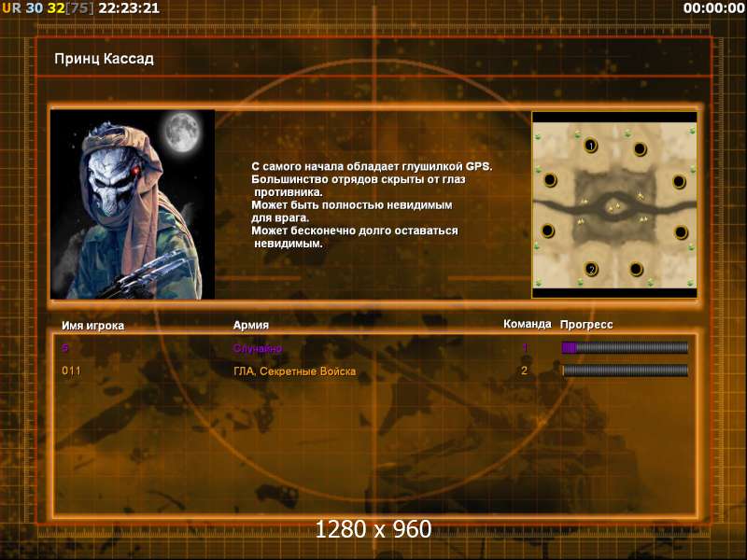Click the 22:23:21 clock readout
Screen dimensions: 747x560
click(129, 8)
